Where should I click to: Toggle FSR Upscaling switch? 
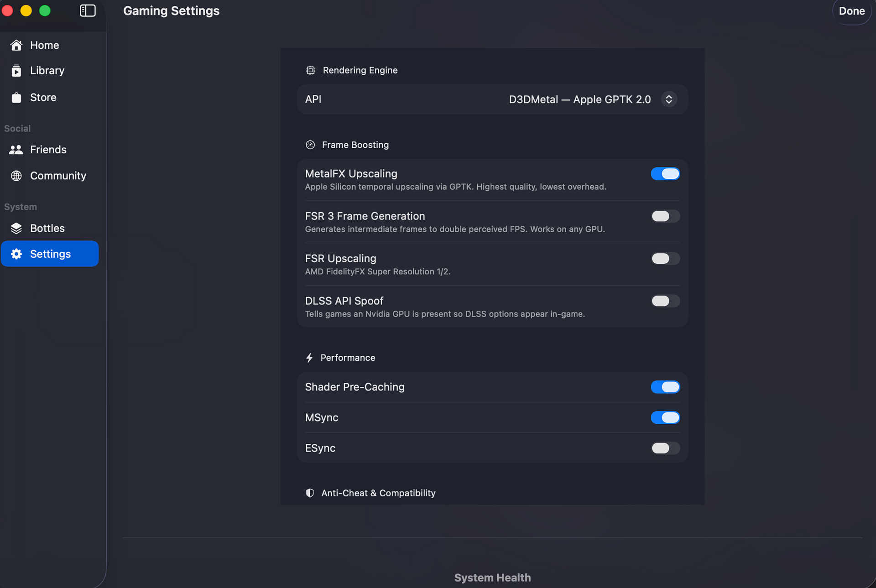665,259
